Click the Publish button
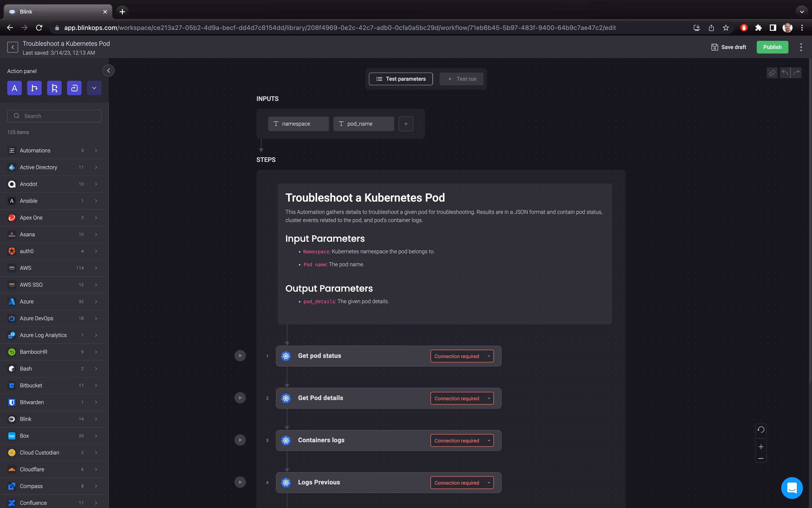 [772, 47]
